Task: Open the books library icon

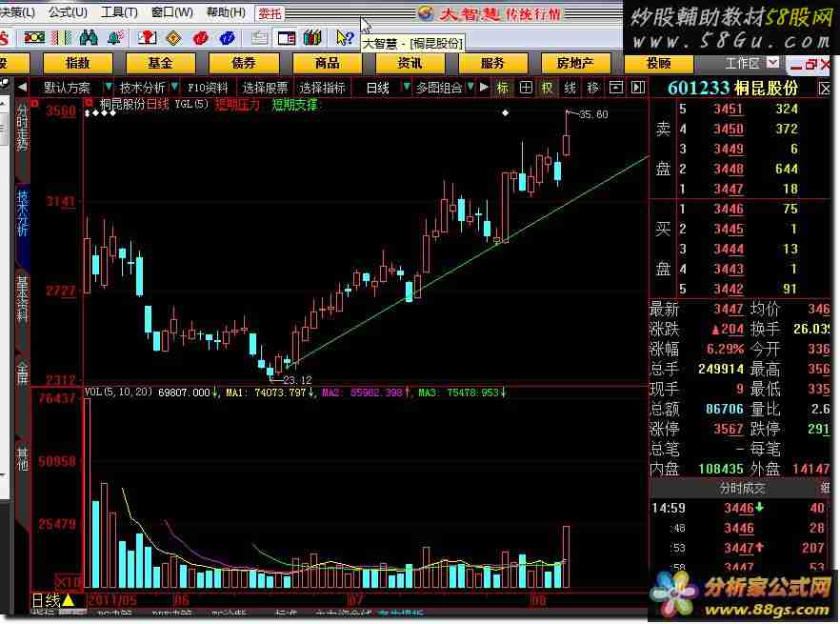Action: 312,37
